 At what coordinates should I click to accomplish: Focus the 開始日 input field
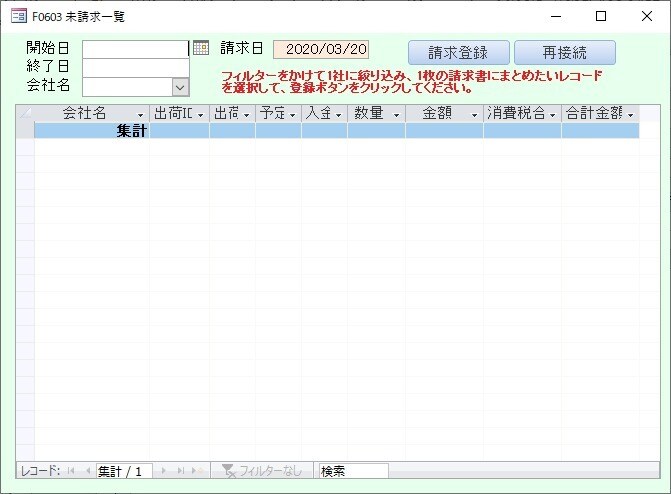[136, 49]
